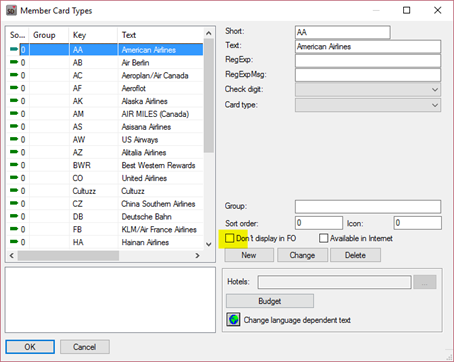Viewport: 454px width, 362px height.
Task: Click green arrow icon in Hainan Airlines row
Action: (14, 242)
